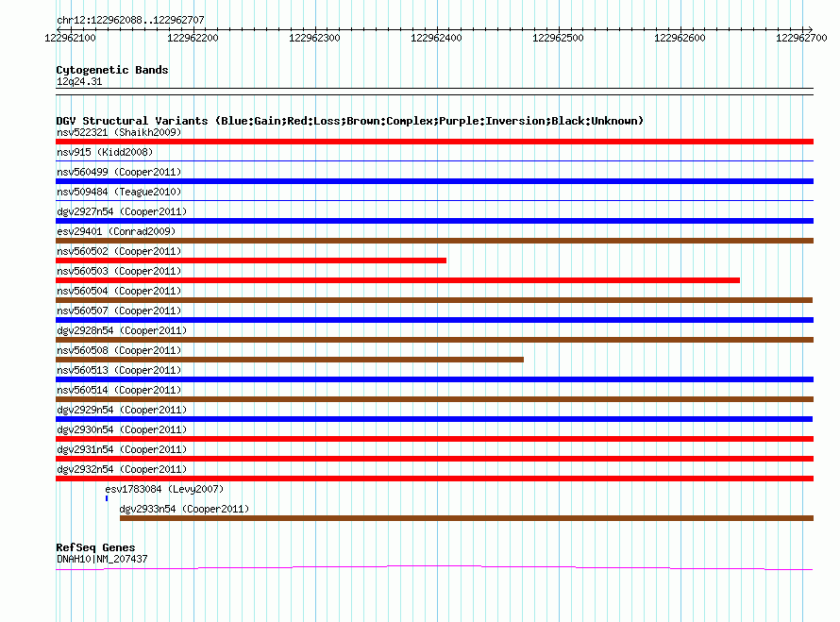The height and width of the screenshot is (622, 840).
Task: Click ruler position 122962600
Action: [680, 38]
